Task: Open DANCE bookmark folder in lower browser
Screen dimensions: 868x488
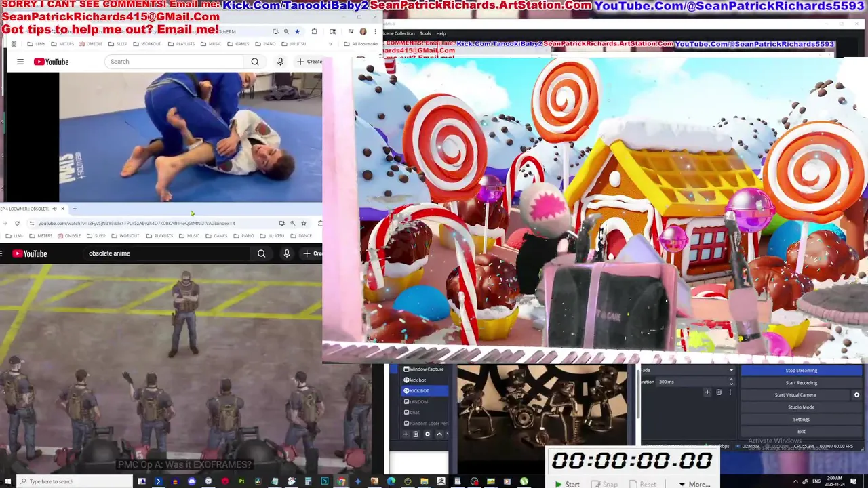Action: (302, 236)
